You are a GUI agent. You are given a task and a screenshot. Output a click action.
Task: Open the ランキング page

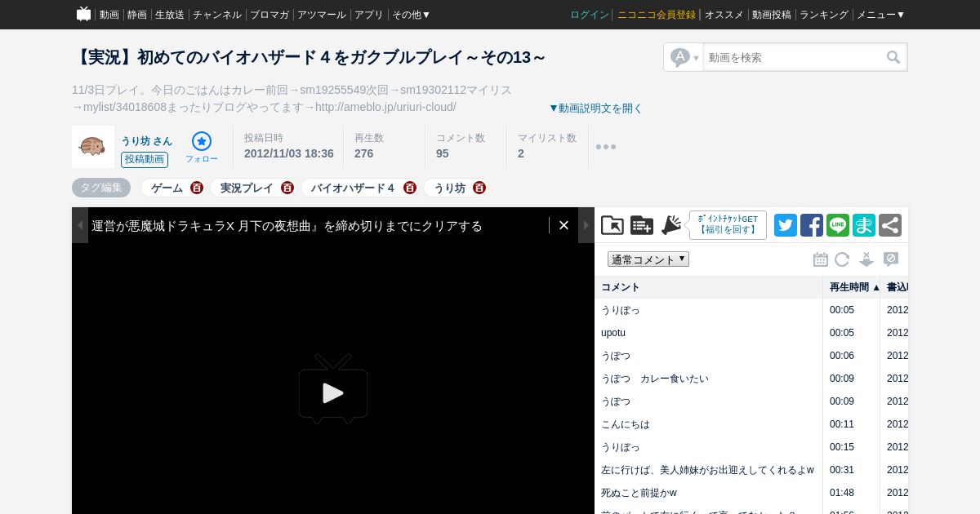[824, 15]
